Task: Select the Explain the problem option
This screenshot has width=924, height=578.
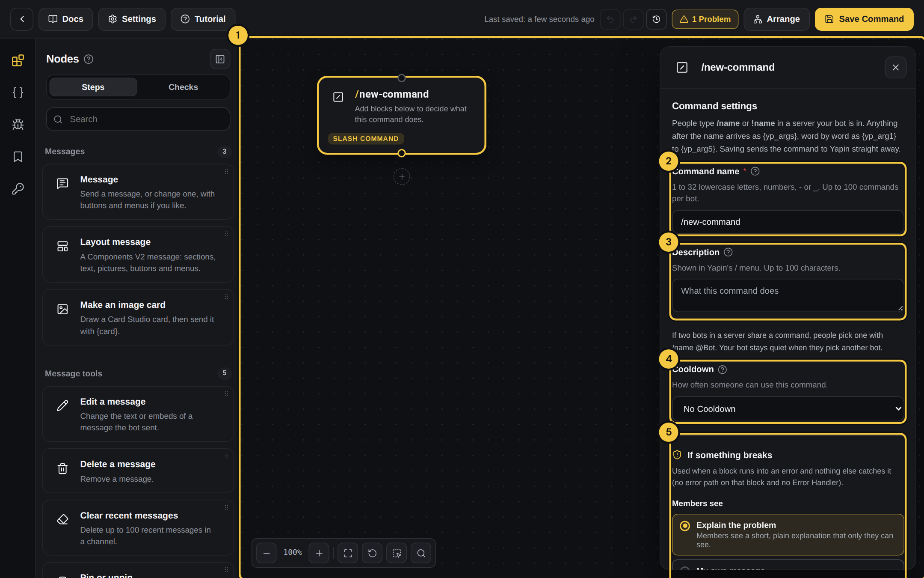Action: (x=788, y=535)
